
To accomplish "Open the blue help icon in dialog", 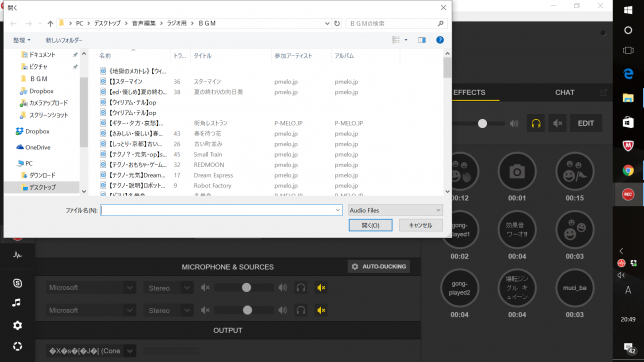I will pyautogui.click(x=440, y=40).
